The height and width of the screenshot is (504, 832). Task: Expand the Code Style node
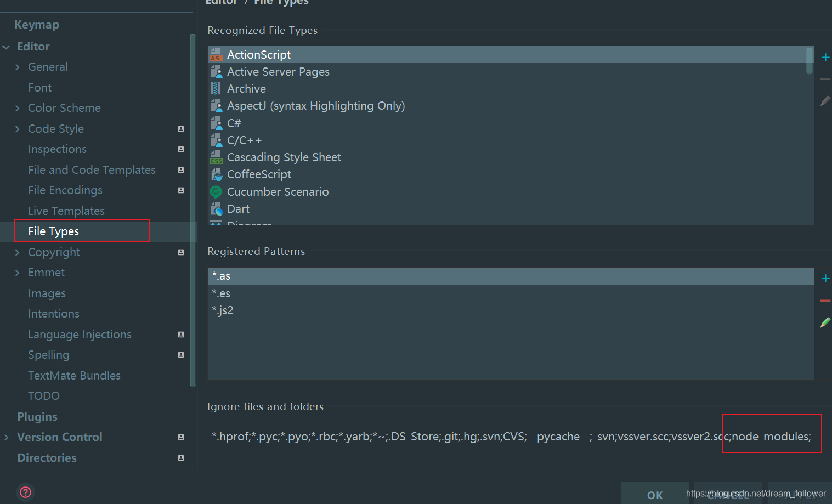tap(17, 129)
